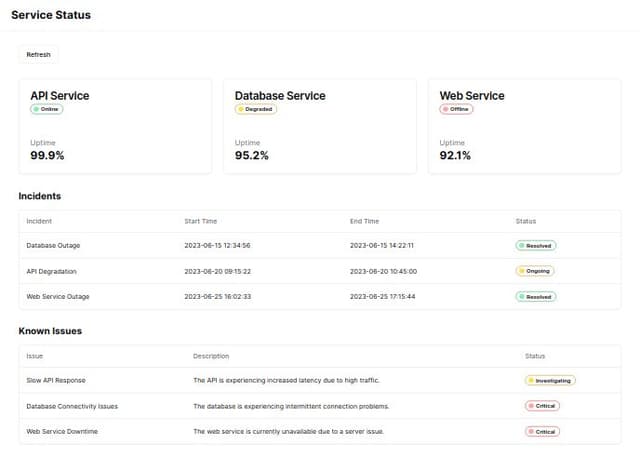This screenshot has height=460, width=640.
Task: Click the yellow Degraded badge under Database Service
Action: 256,109
